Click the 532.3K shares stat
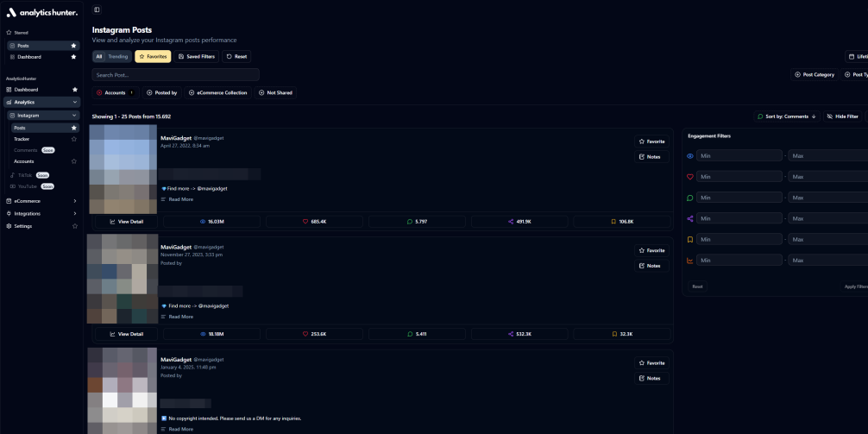 point(519,335)
